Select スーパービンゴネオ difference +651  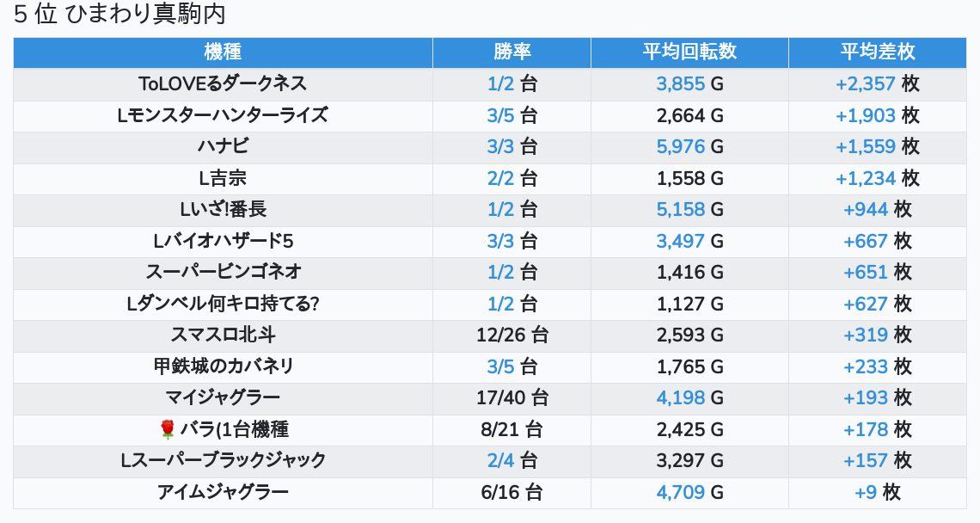866,272
